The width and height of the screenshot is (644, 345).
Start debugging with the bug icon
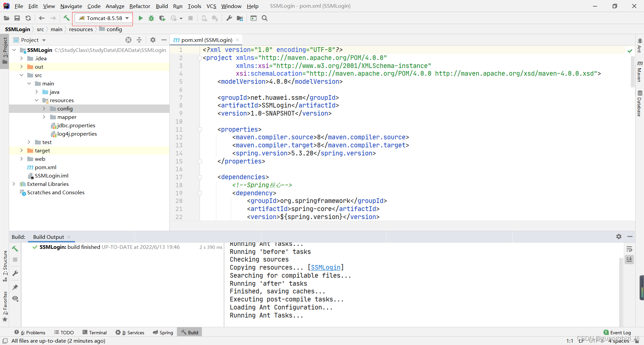(151, 18)
